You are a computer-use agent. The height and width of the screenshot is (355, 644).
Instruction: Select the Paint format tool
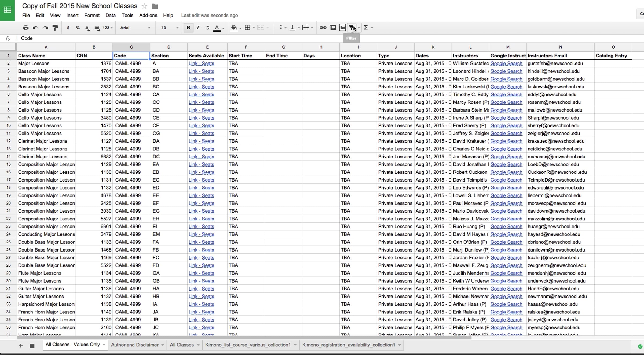point(55,28)
